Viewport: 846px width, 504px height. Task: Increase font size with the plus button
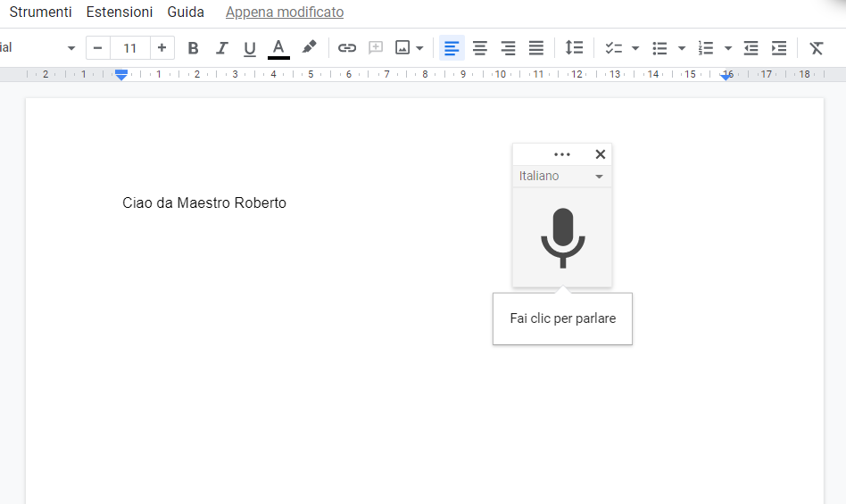162,48
